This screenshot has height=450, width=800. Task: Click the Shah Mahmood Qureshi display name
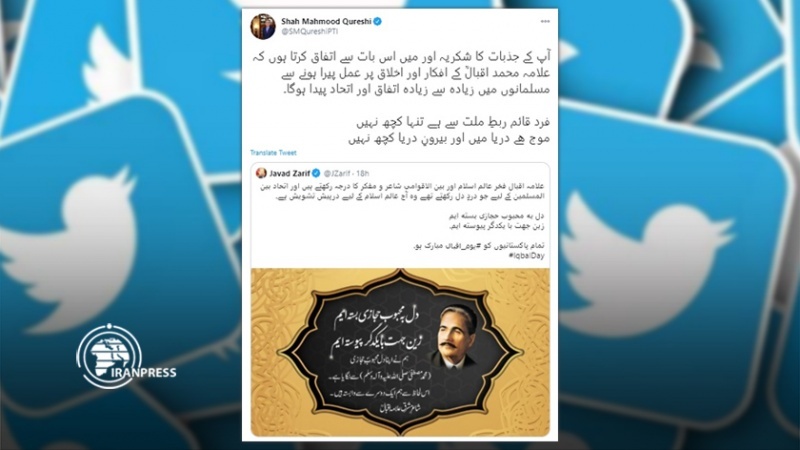click(x=326, y=21)
